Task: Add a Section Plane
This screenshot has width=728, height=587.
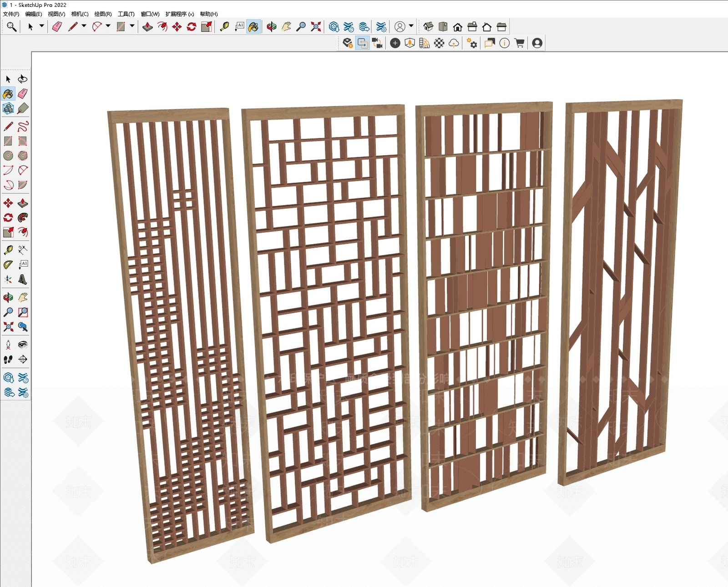Action: [x=22, y=359]
